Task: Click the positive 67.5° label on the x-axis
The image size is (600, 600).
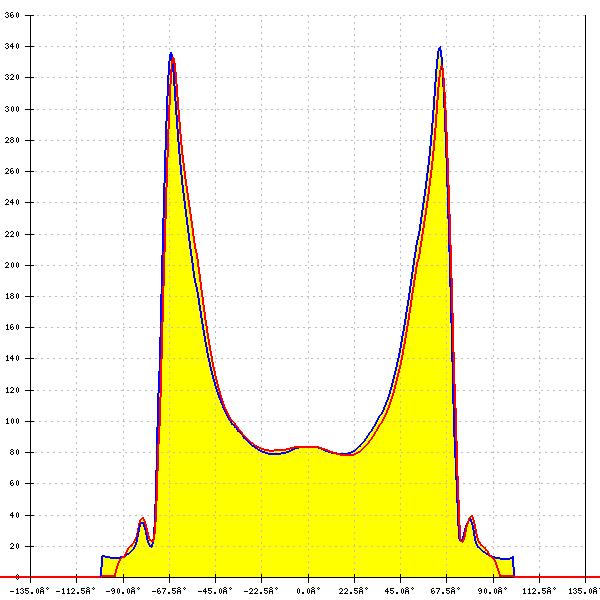Action: [445, 591]
